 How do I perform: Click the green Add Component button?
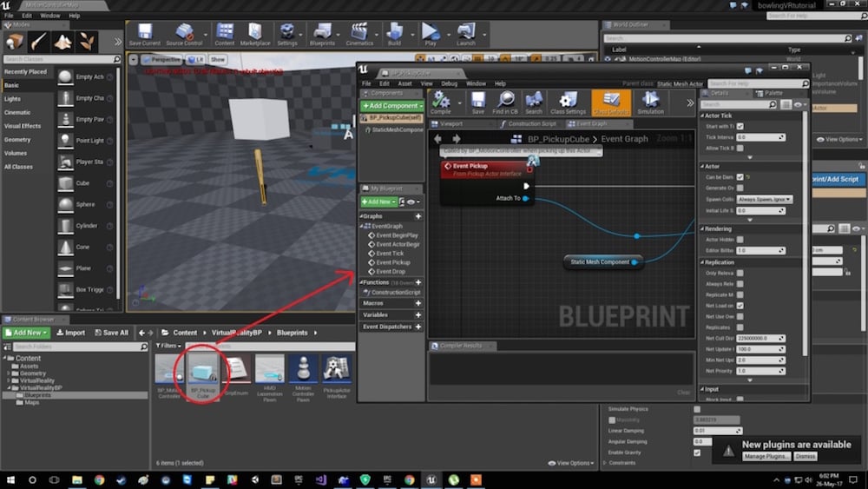391,106
